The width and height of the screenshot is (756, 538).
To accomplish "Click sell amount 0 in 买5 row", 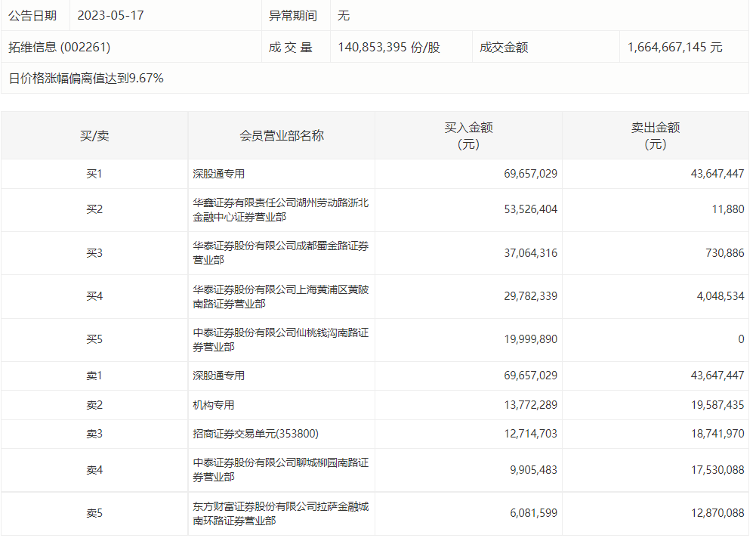I will [x=741, y=340].
